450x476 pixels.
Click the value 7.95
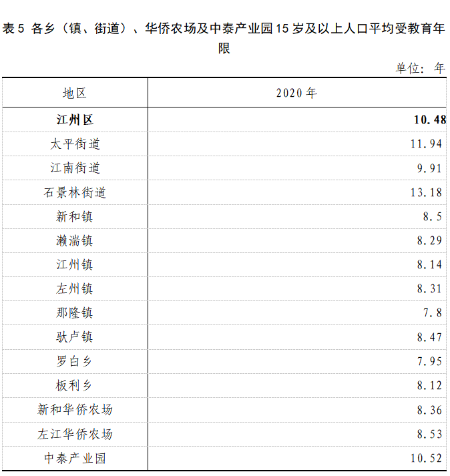pos(429,361)
